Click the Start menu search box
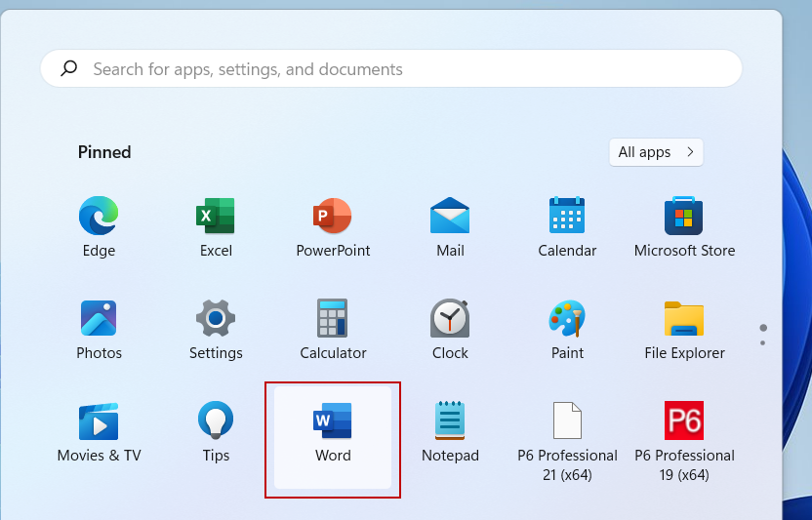This screenshot has width=812, height=520. tap(390, 69)
